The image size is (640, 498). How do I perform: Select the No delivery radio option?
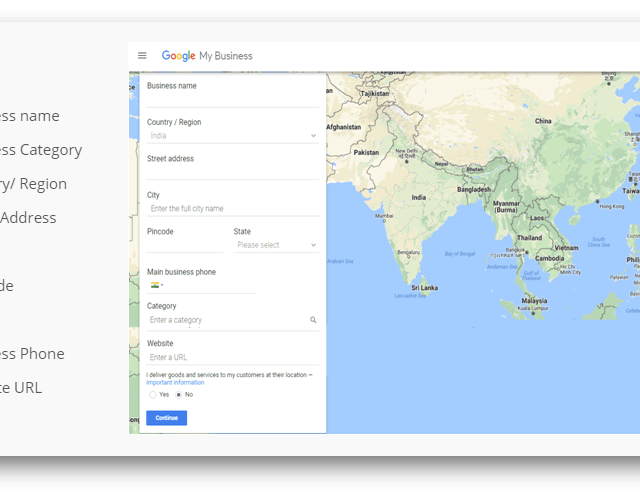pos(178,395)
